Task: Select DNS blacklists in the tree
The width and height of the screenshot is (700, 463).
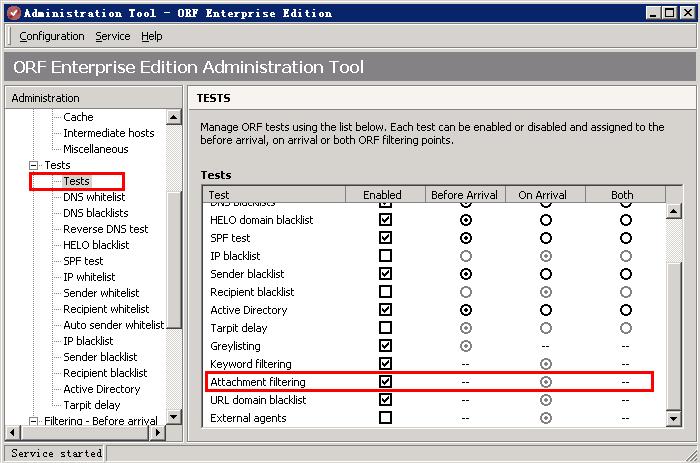Action: click(x=95, y=213)
